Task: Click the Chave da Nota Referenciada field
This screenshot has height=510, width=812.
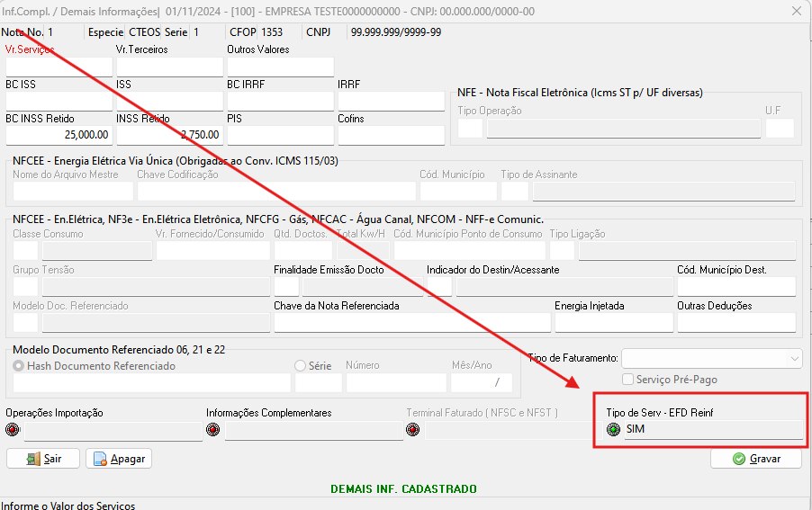Action: [411, 322]
